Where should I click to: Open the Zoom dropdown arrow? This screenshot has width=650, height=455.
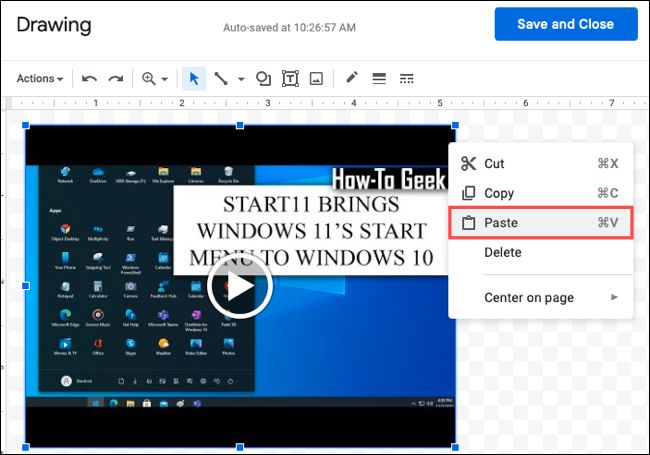165,79
